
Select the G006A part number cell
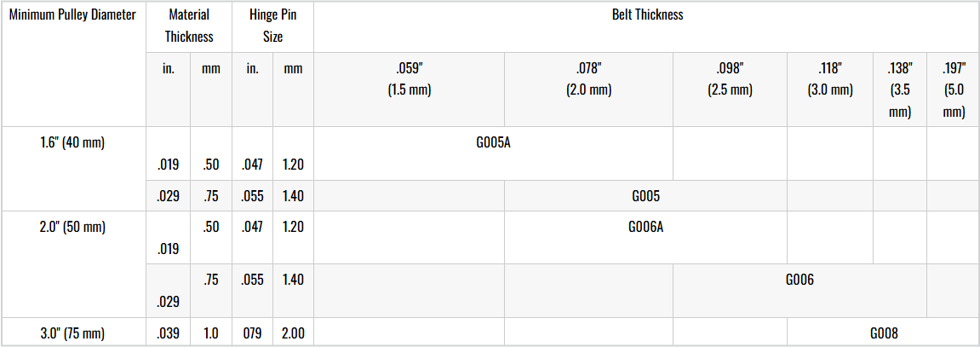click(646, 228)
